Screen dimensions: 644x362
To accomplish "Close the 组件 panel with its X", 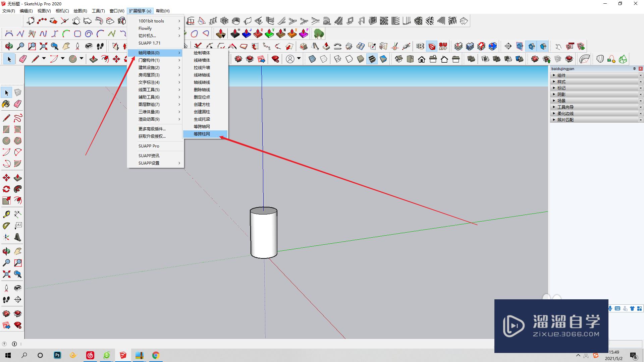I will click(x=641, y=75).
